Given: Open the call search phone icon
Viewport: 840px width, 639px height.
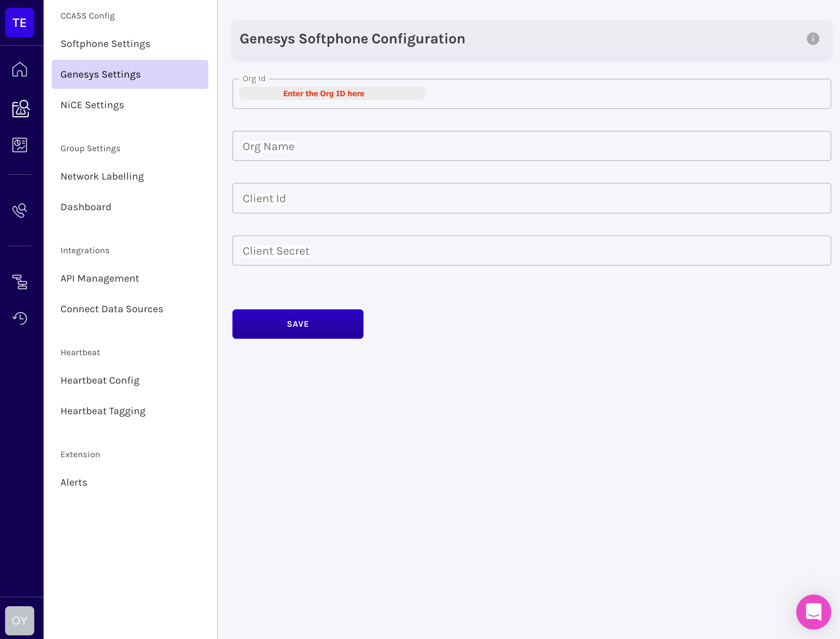Looking at the screenshot, I should 19,210.
